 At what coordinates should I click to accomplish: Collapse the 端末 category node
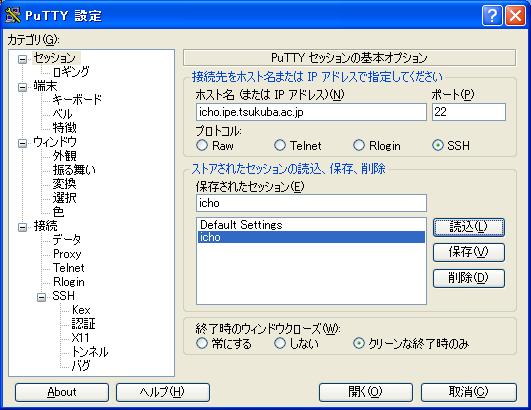[22, 87]
